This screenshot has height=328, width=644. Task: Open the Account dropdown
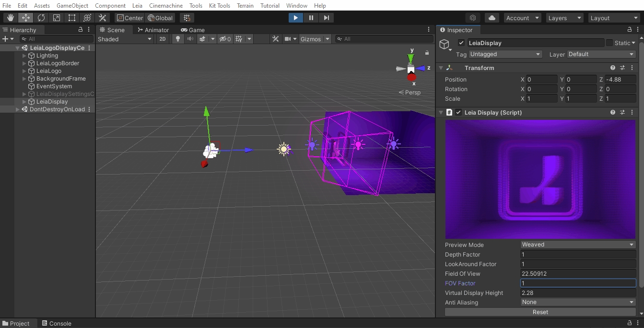pos(522,18)
